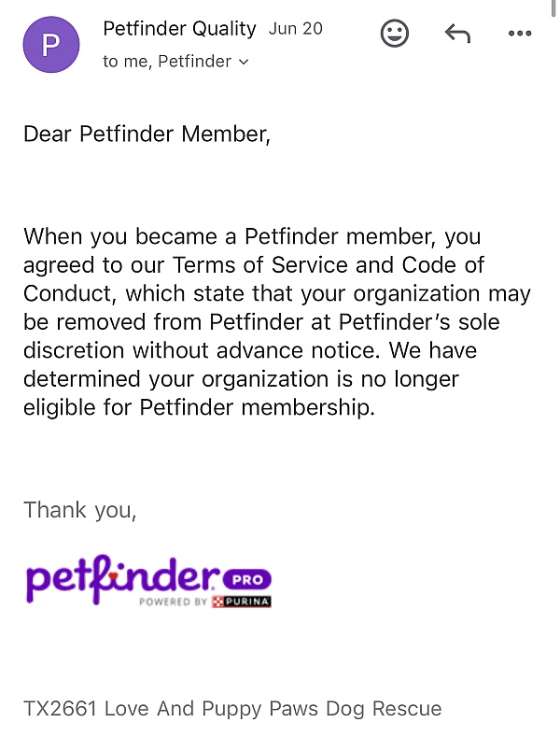Add an emoji reaction to the email
The image size is (560, 736).
(395, 33)
